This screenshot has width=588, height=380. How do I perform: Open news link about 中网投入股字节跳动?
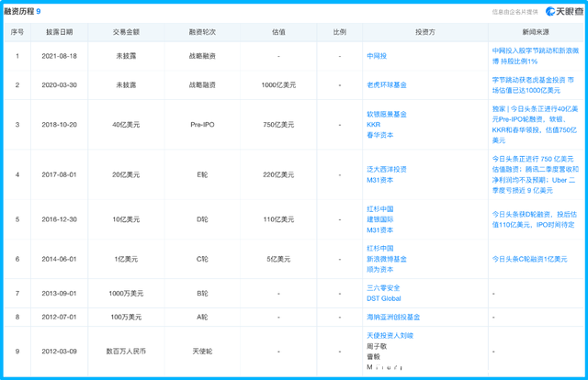pyautogui.click(x=535, y=56)
